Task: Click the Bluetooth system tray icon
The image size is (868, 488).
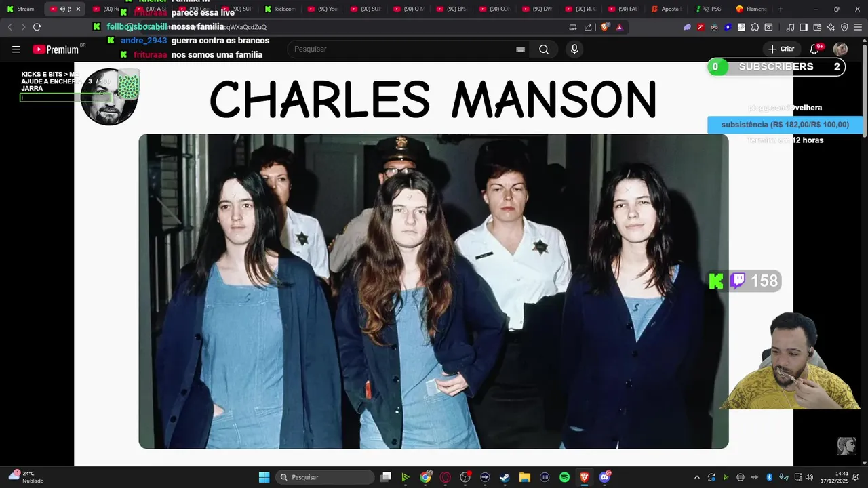Action: (x=769, y=477)
